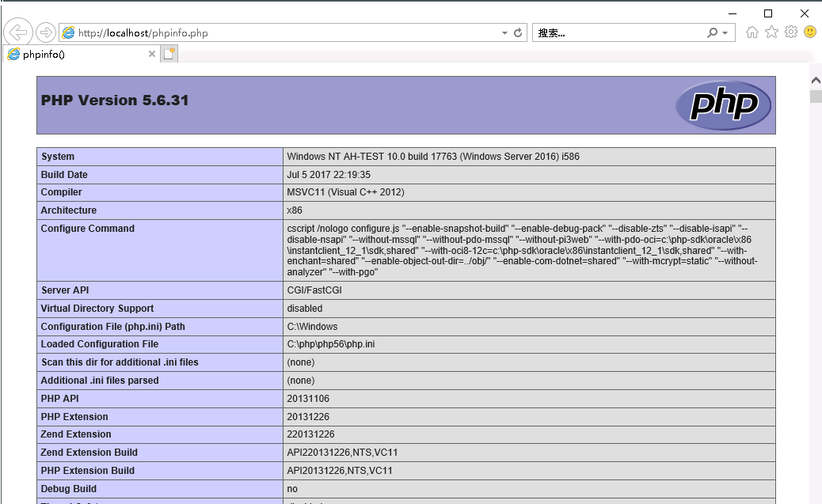Maximize the browser window
822x504 pixels.
tap(767, 13)
